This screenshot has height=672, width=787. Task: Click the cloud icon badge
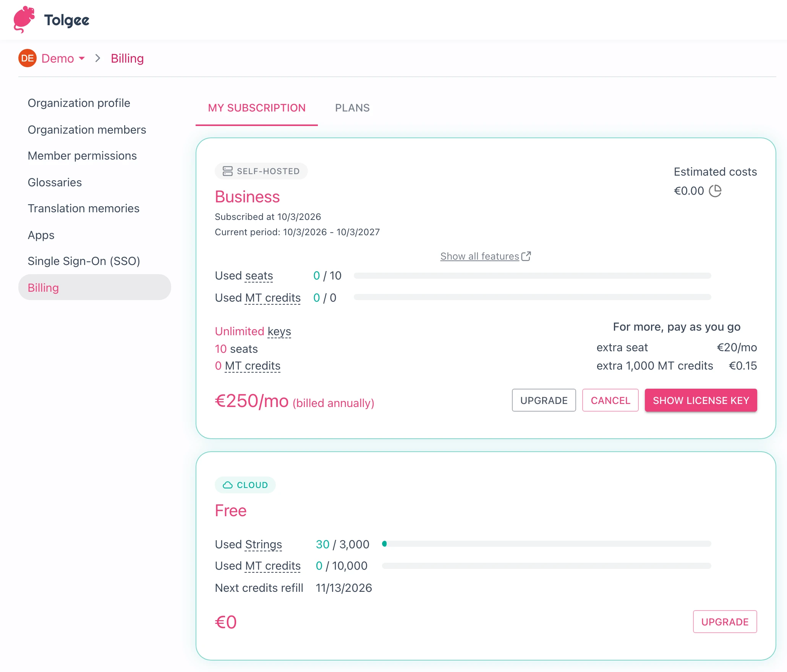coord(228,485)
